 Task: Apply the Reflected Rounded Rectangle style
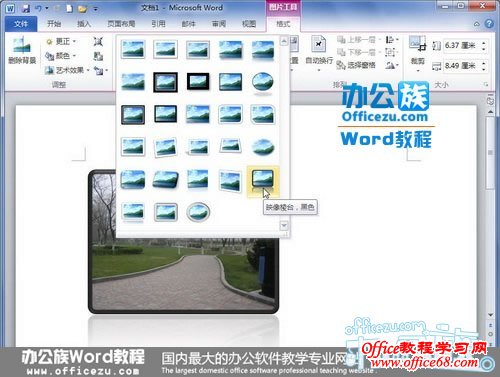(263, 50)
